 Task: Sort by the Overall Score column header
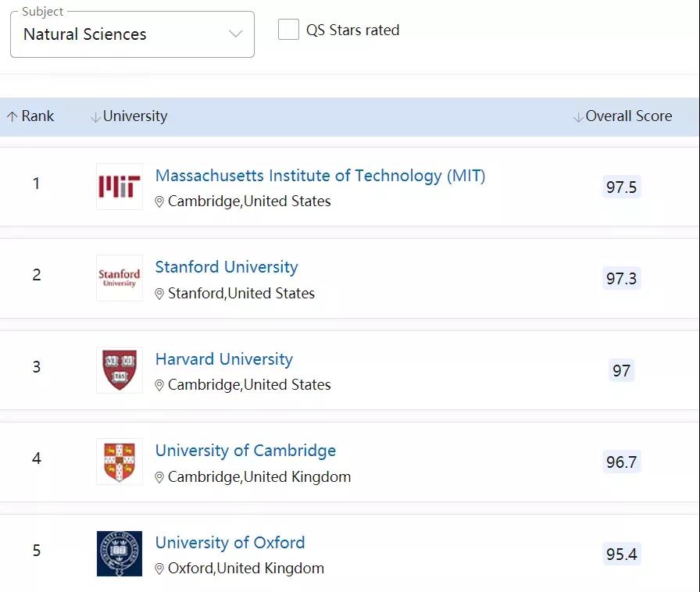(629, 116)
